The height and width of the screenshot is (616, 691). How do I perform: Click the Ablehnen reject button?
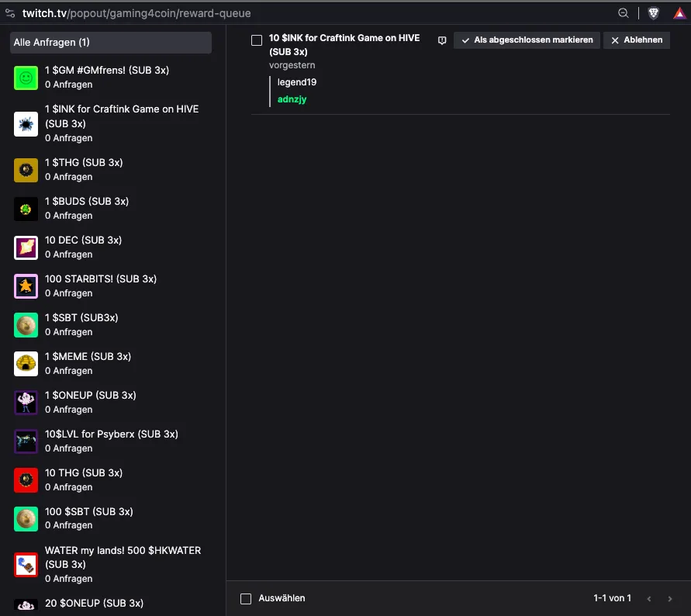(637, 40)
